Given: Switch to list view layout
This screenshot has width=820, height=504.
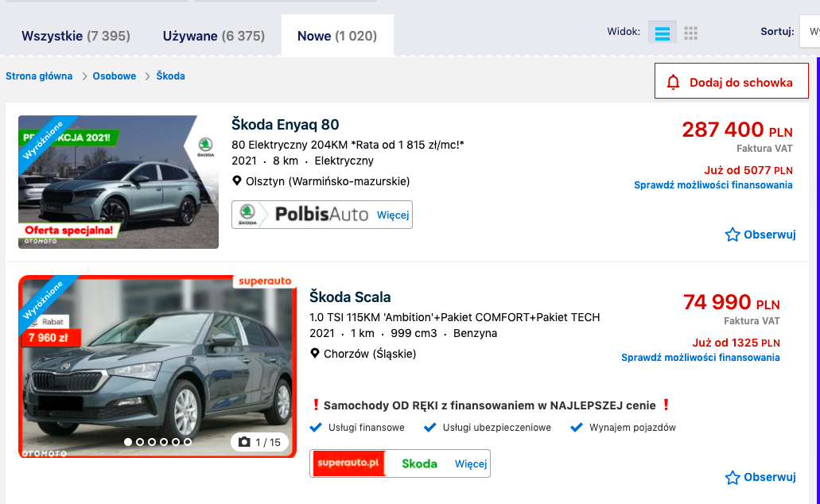Looking at the screenshot, I should (662, 33).
